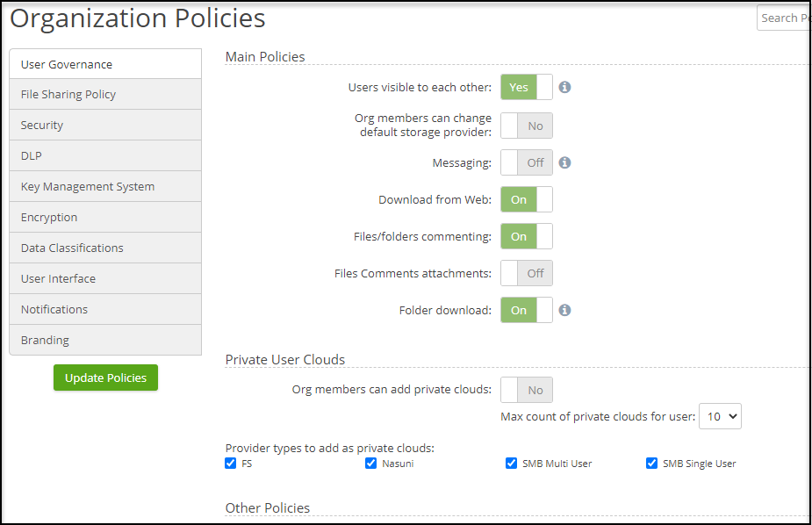
Task: Enable Files Comments attachments switch
Action: point(527,273)
